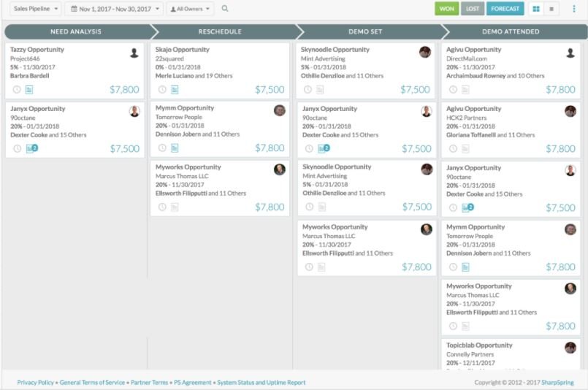Click the clock icon on Skajo Opportunity card
The width and height of the screenshot is (588, 390).
(162, 89)
